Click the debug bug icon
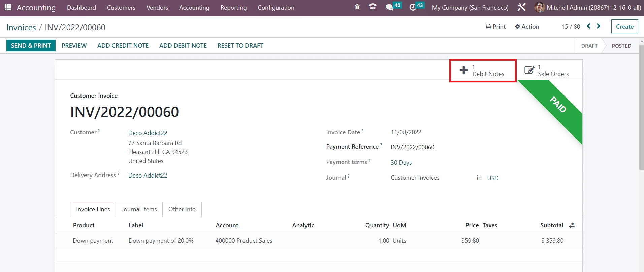Screen dimensions: 644x272 (x=357, y=7)
